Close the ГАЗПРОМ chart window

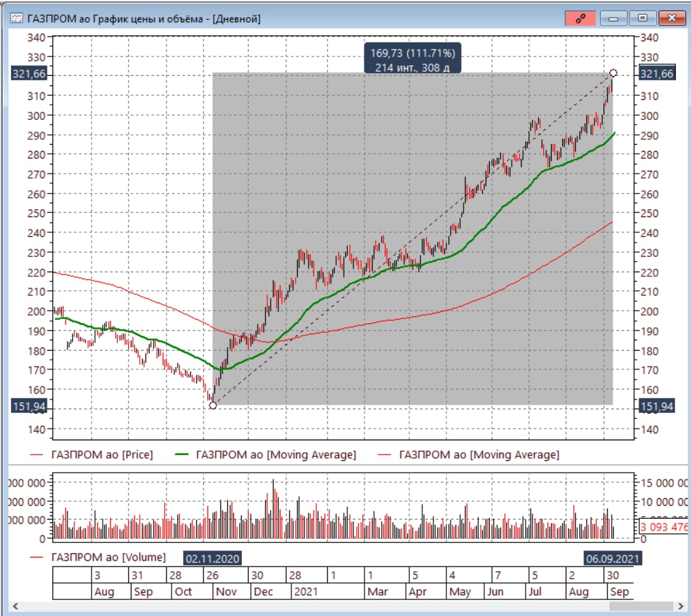(672, 18)
